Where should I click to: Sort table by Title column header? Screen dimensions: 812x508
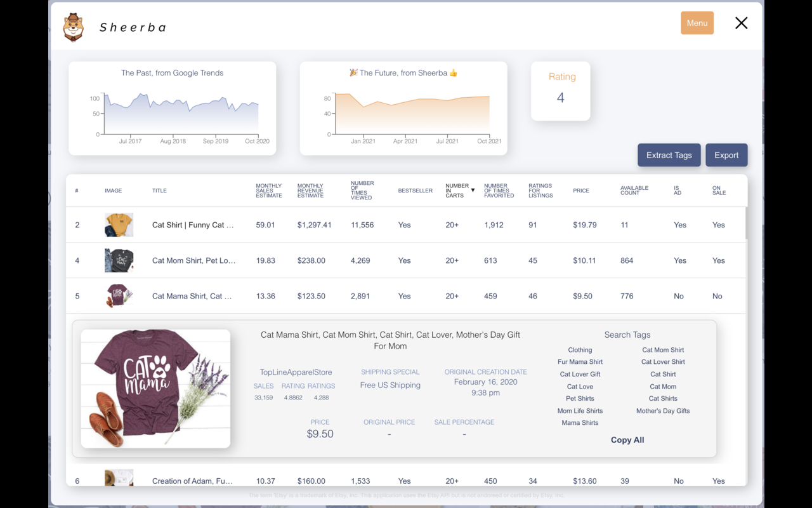(x=159, y=190)
